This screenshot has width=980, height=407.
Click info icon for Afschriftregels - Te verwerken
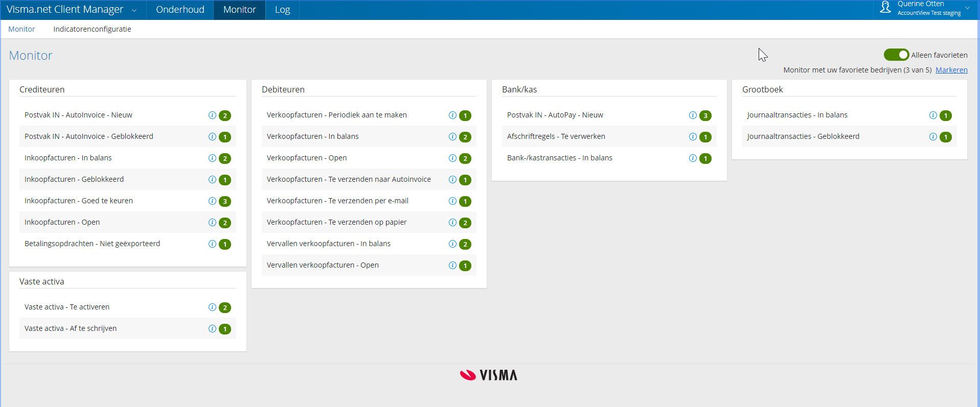(693, 137)
